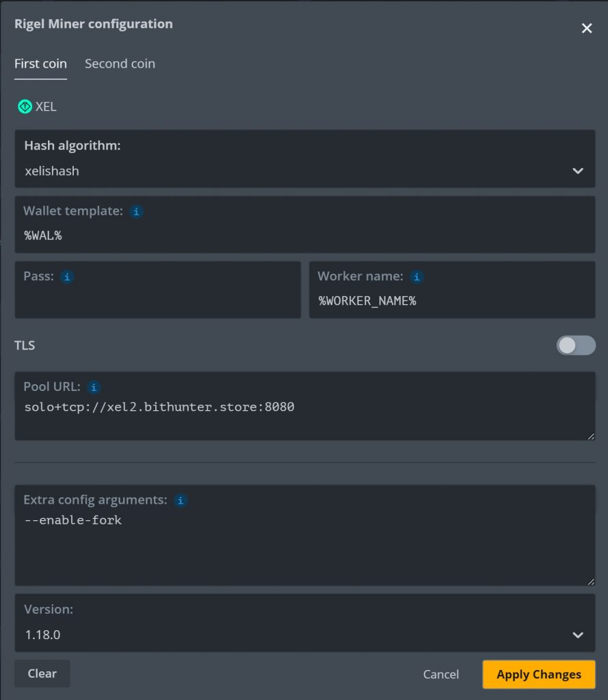Show the Worker name info tooltip icon
This screenshot has width=608, height=700.
click(x=417, y=277)
